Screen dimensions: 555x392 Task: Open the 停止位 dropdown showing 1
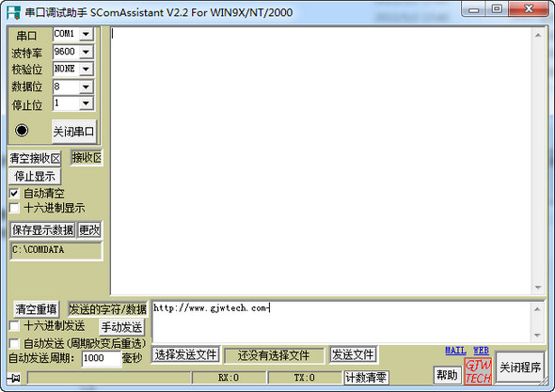(86, 103)
